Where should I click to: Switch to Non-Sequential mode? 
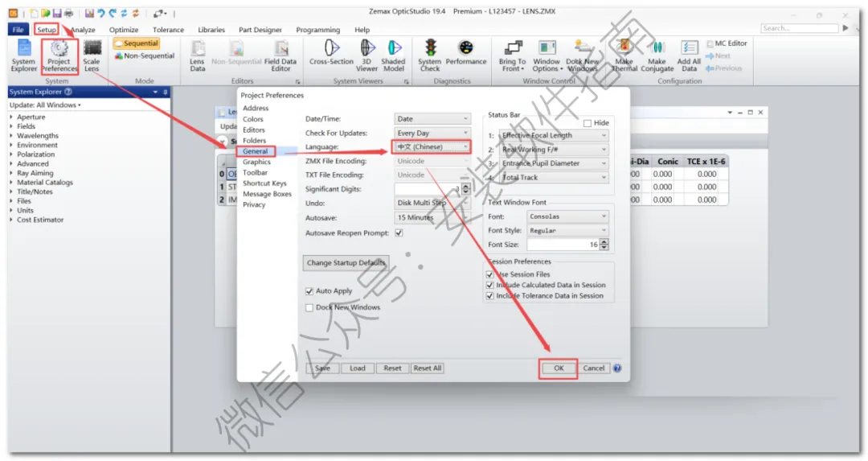coord(145,56)
